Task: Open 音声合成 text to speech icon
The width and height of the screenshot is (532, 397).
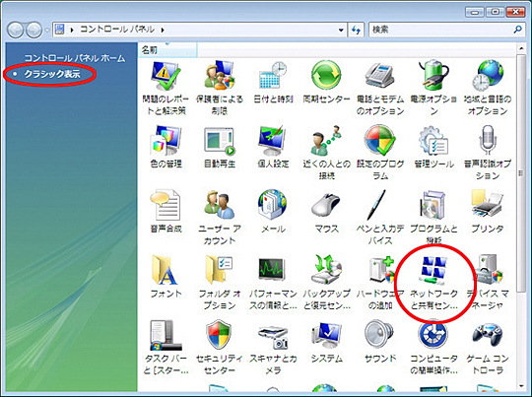Action: pos(166,205)
